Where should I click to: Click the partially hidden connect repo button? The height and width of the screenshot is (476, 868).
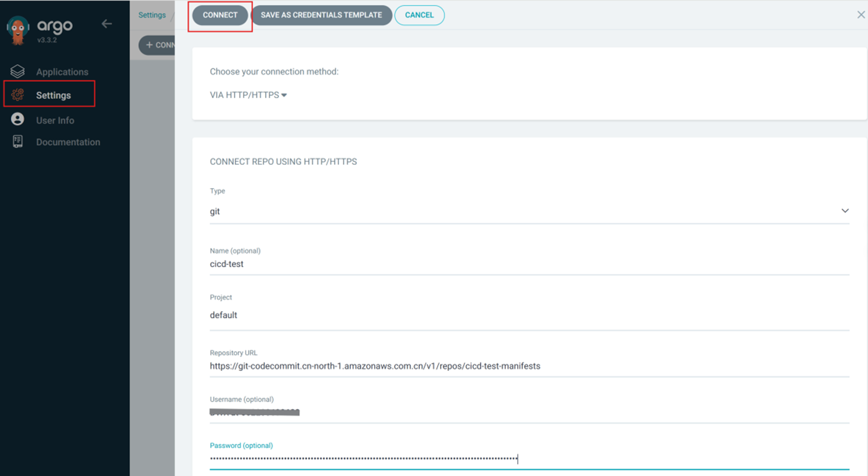click(x=157, y=45)
